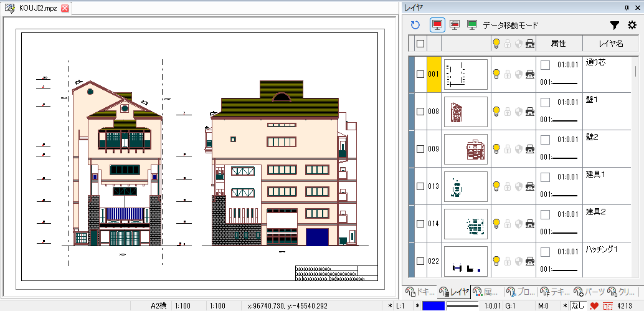Check the checkbox for layer 008
This screenshot has height=311, width=644.
420,112
